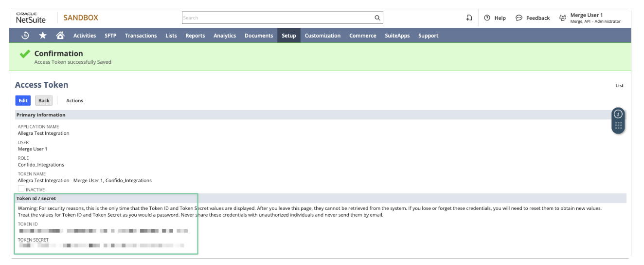Open the Customization menu
Viewport: 644px width, 265px height.
point(322,36)
